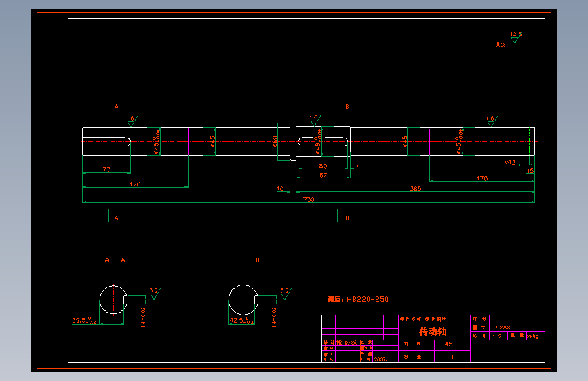Click the 14±0.02 keyway width in section B-B
This screenshot has height=381, width=588.
tap(274, 318)
